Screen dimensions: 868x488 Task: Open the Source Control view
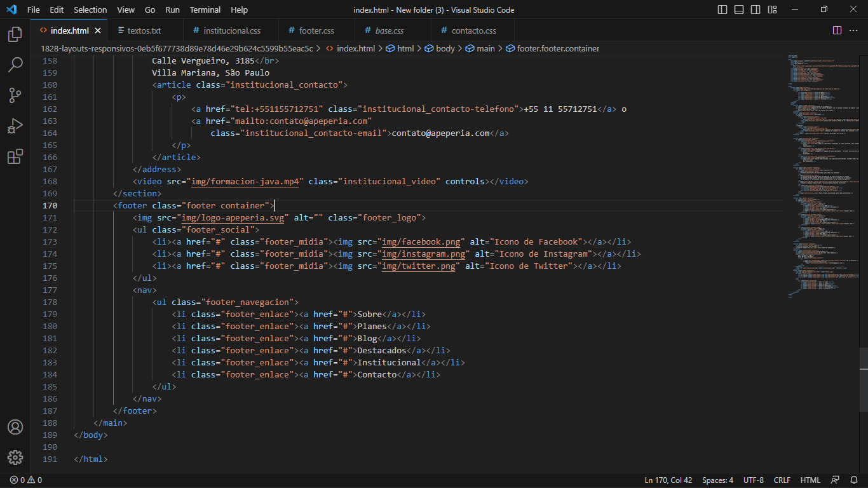[15, 95]
